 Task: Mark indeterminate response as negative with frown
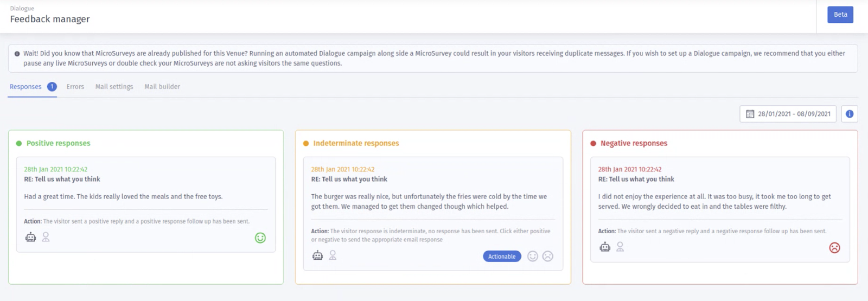tap(548, 257)
